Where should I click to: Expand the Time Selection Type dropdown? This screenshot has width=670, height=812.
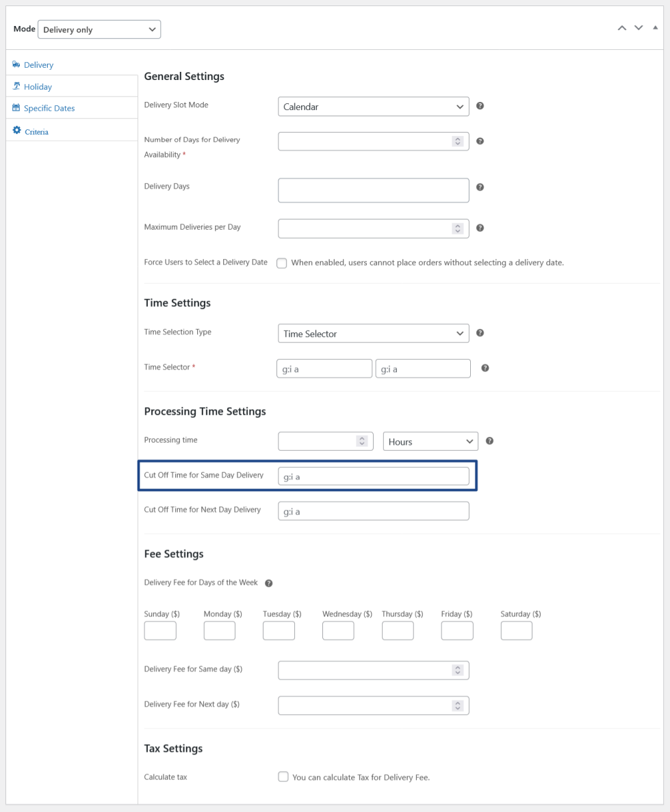click(373, 334)
